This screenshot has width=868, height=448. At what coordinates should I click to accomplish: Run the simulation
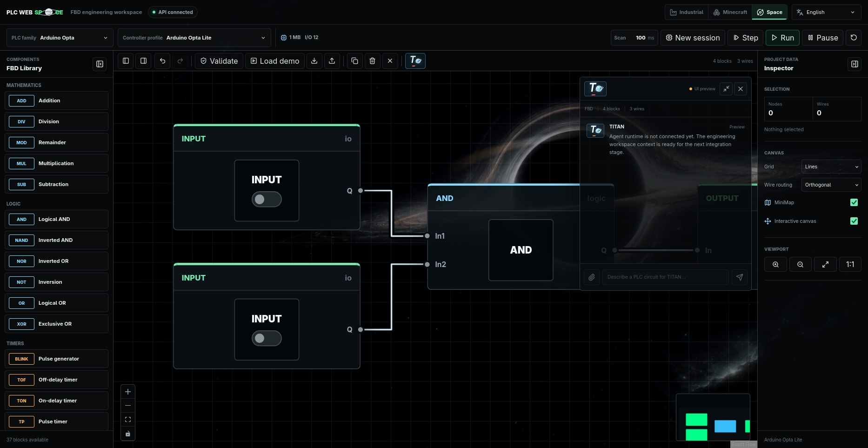pos(782,38)
